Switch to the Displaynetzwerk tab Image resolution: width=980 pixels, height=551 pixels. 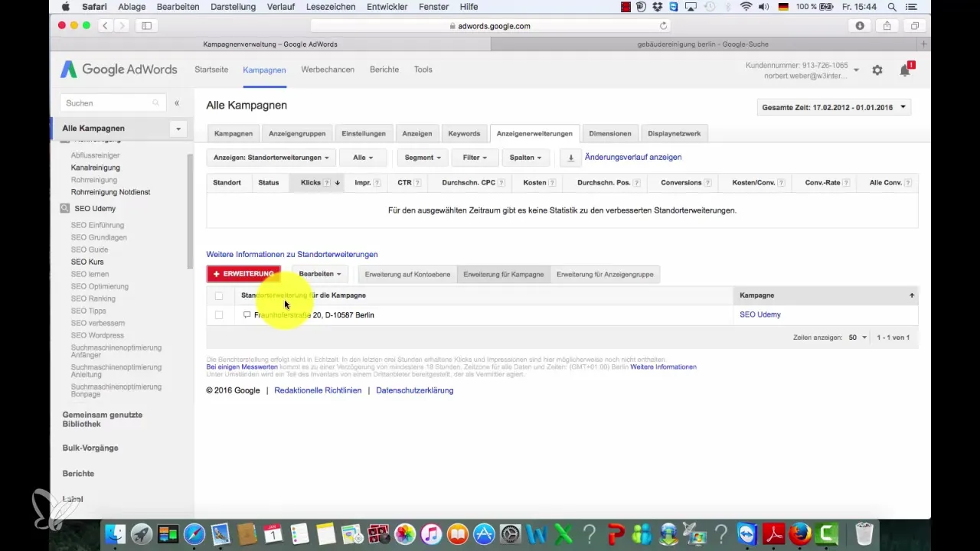(x=674, y=133)
